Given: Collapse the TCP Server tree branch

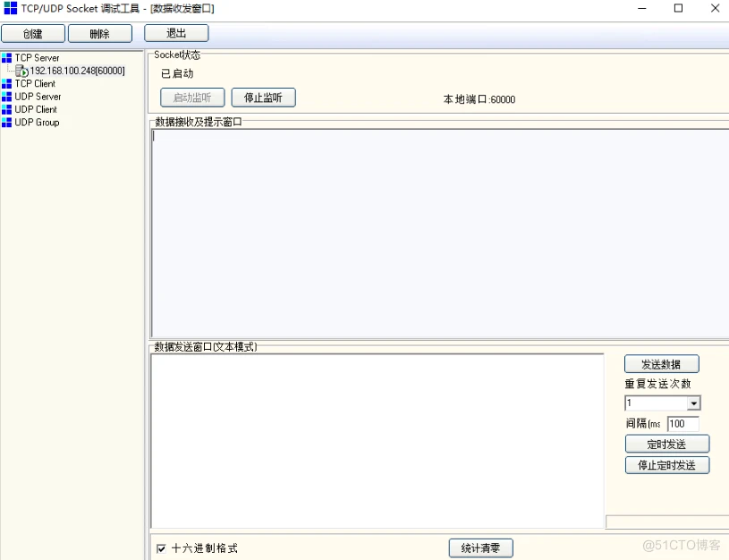Looking at the screenshot, I should 36,57.
